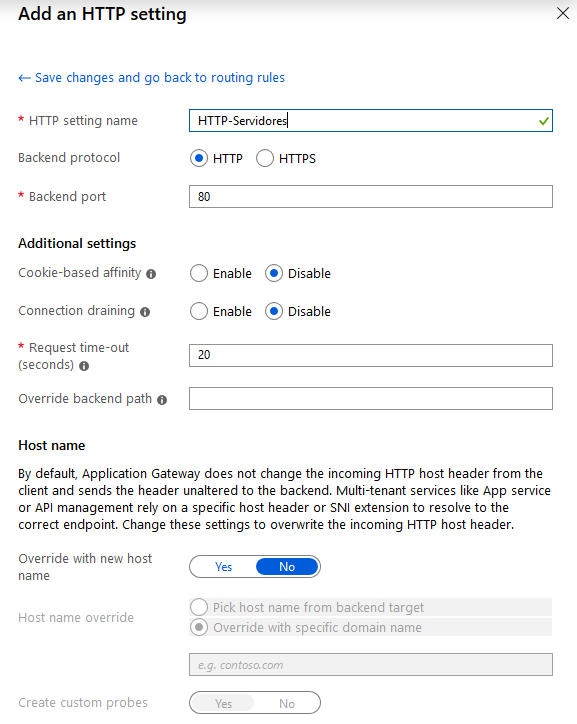
Task: Click the Connection draining info icon
Action: tap(145, 312)
